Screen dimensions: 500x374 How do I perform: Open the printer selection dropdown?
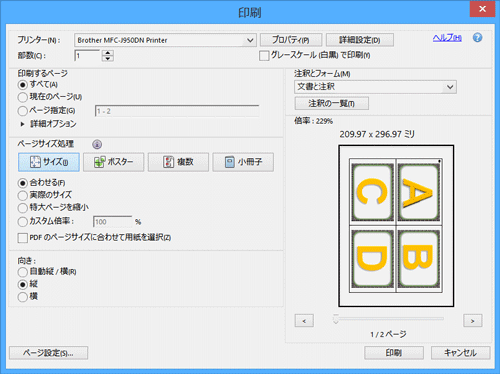[165, 40]
